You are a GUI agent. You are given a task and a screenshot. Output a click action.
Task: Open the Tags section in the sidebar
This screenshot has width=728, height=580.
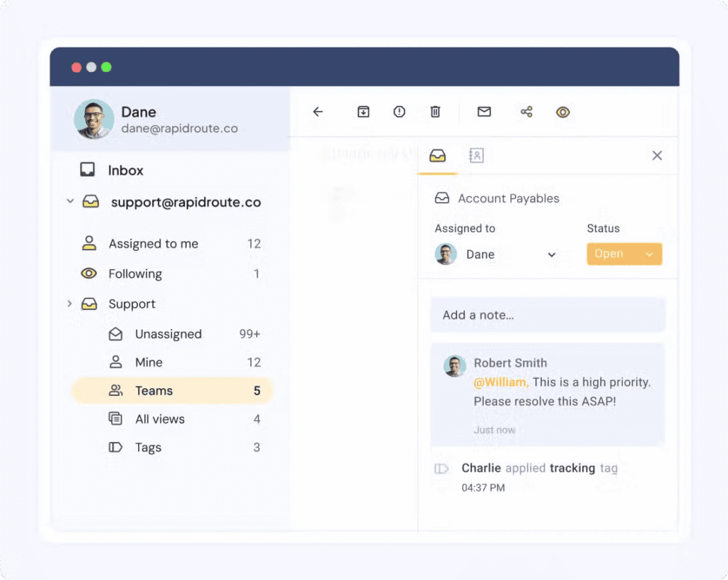click(148, 447)
